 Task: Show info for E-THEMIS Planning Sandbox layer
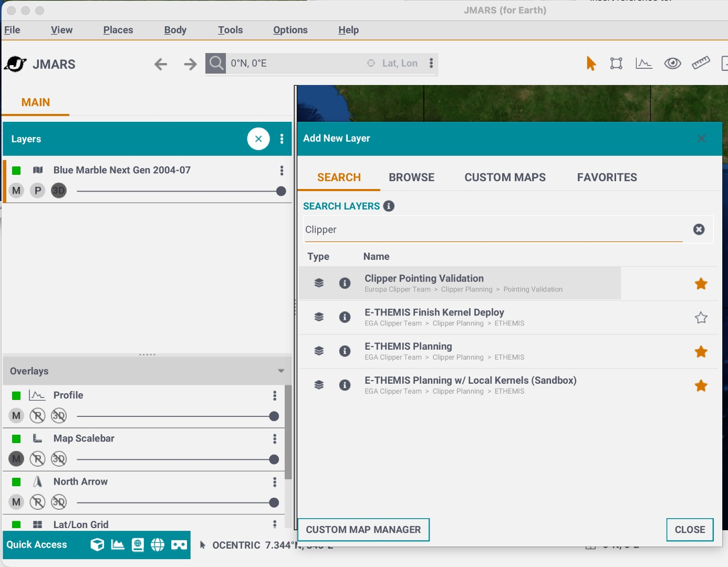345,385
